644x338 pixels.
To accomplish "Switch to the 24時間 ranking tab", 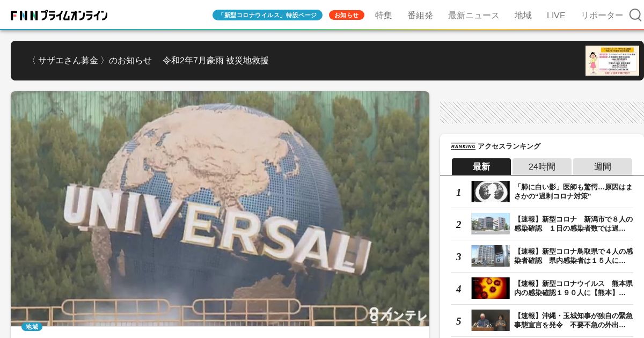I will [x=542, y=166].
